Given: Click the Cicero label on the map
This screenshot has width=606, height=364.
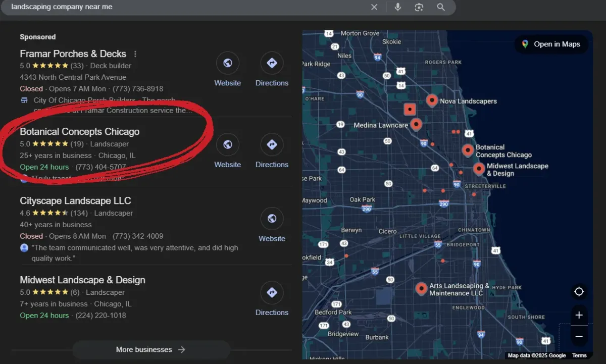Looking at the screenshot, I should [388, 231].
